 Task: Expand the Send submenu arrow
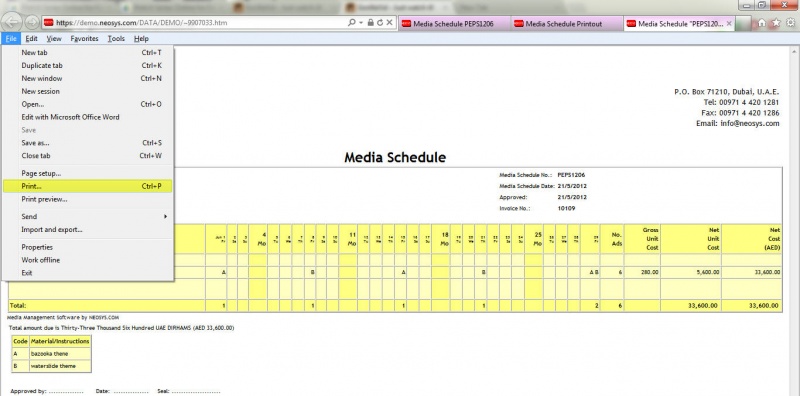point(165,216)
